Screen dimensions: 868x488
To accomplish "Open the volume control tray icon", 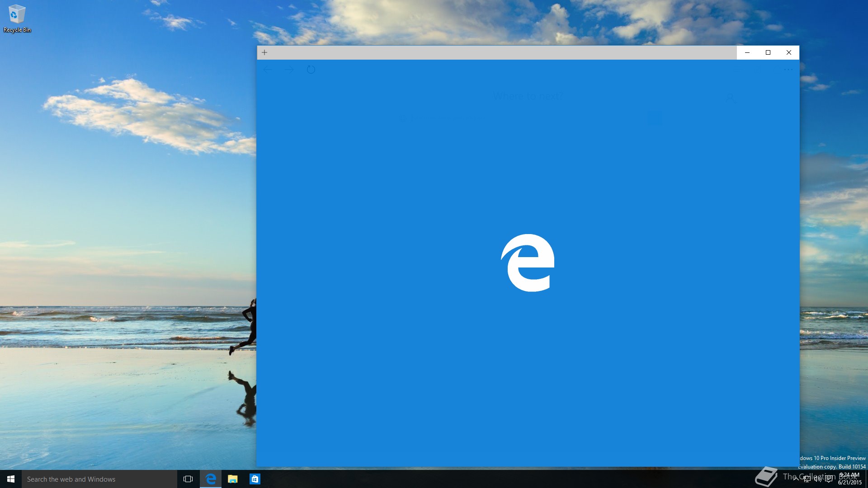I will pos(817,479).
